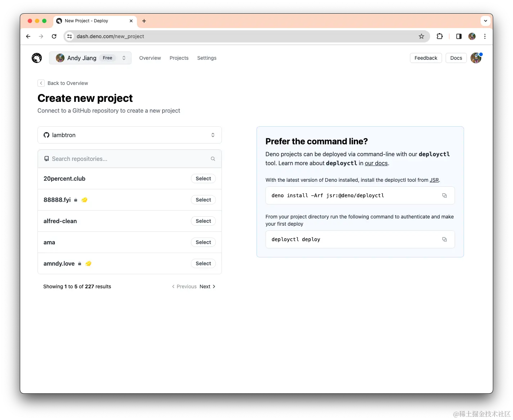Close the New Project - Deploy tab
Viewport: 513px width, 420px height.
coord(131,21)
